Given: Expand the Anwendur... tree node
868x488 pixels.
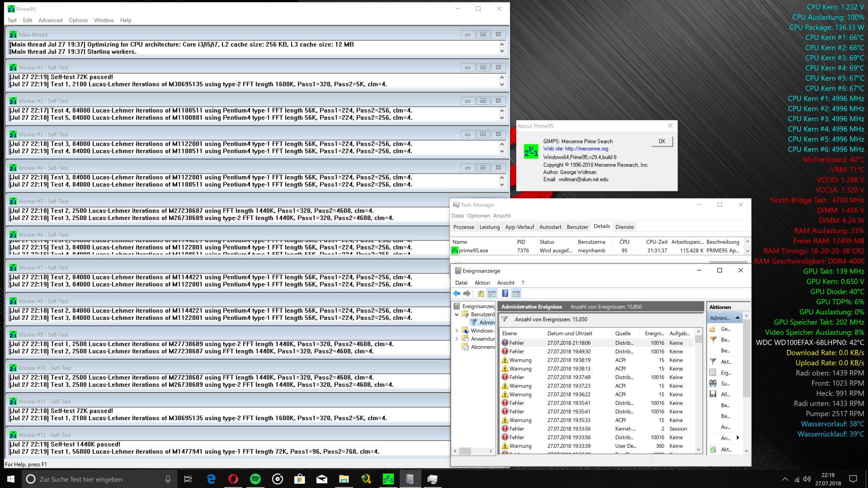Looking at the screenshot, I should click(456, 338).
